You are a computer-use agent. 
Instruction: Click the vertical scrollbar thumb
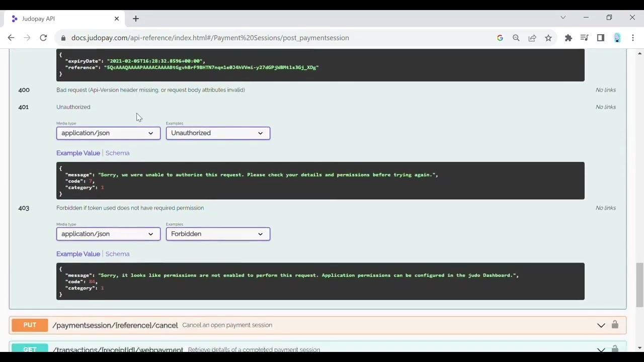pos(640,284)
